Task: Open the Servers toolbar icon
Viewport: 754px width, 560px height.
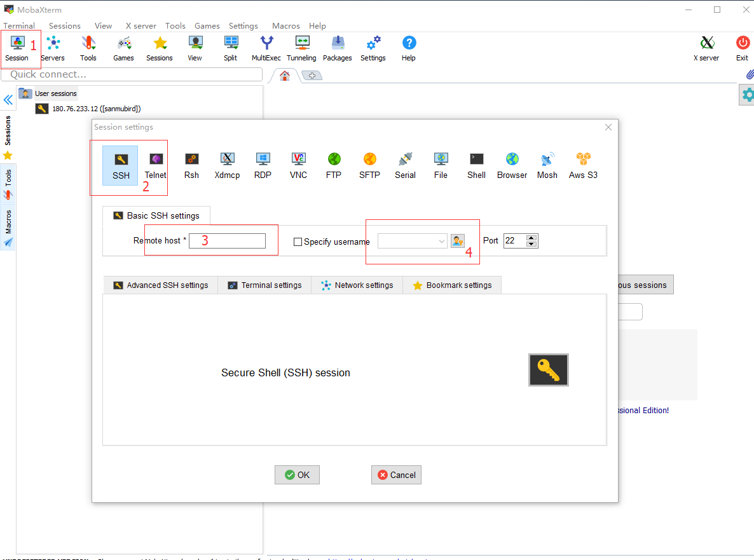Action: pos(53,48)
